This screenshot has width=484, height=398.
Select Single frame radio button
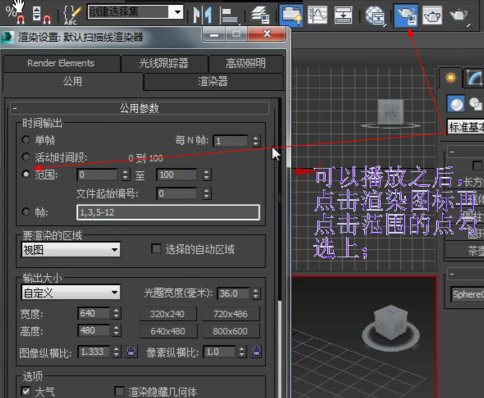point(26,139)
